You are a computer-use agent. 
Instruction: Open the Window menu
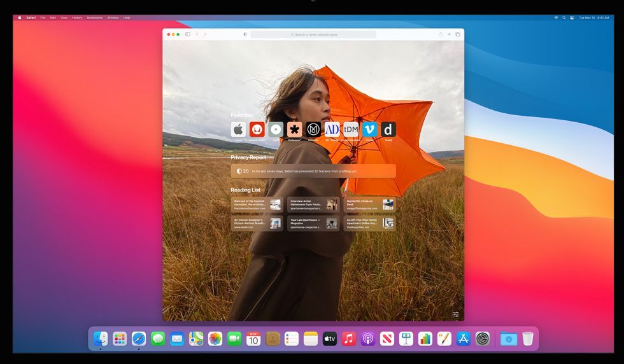pos(113,18)
